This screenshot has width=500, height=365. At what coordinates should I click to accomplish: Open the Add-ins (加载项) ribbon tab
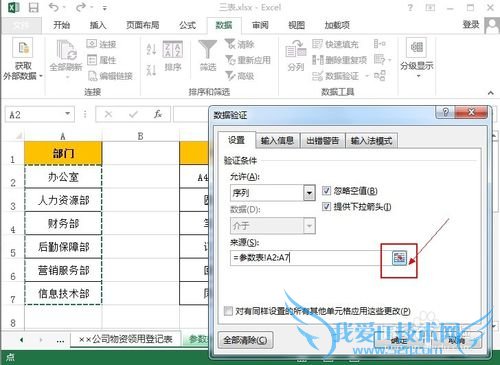[337, 25]
